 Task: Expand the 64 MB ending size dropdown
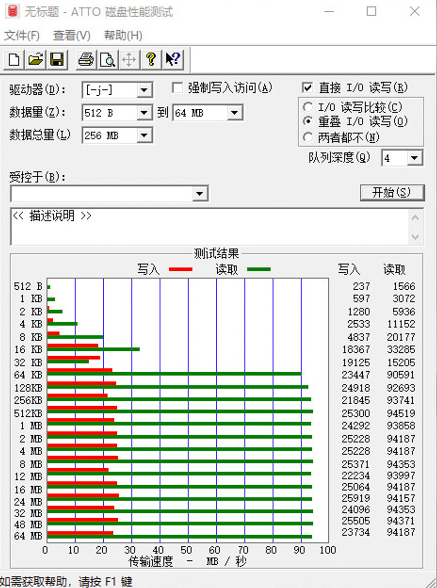(234, 112)
